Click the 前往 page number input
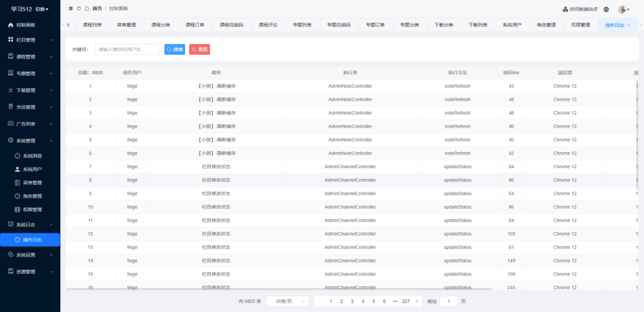644x312 pixels. (x=449, y=301)
